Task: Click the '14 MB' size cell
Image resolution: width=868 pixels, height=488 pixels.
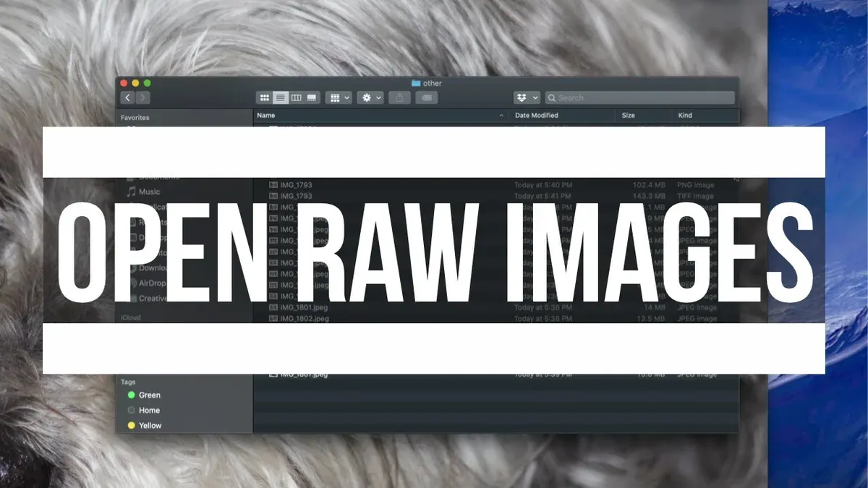Action: click(x=654, y=307)
